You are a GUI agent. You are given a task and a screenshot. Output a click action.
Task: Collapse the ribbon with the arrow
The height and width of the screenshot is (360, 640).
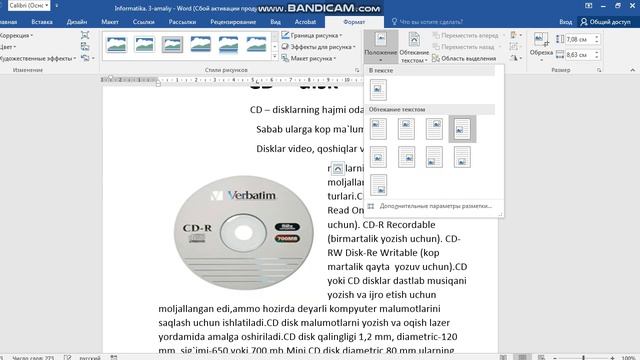click(632, 70)
